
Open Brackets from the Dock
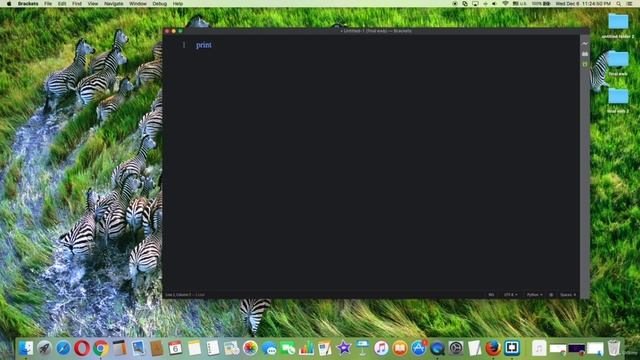coord(512,348)
